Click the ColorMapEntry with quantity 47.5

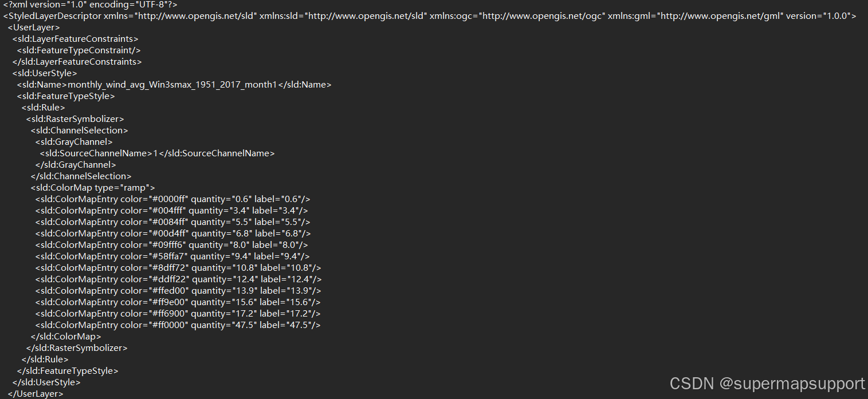(178, 325)
